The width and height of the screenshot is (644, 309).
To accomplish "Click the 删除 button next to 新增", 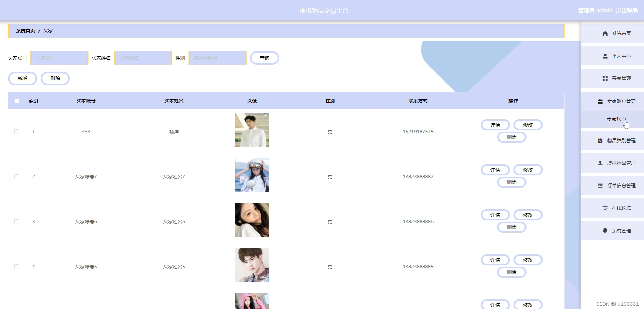I will [55, 78].
